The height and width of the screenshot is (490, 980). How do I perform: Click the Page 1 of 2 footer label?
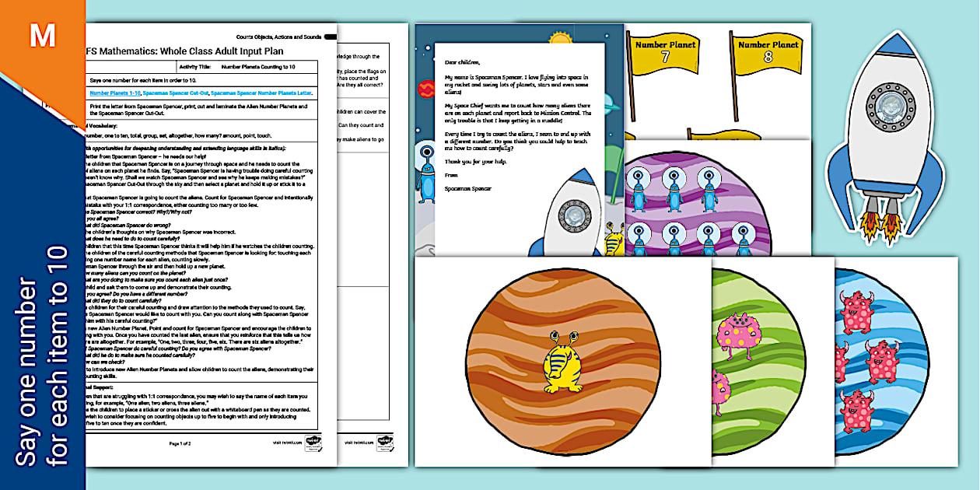pyautogui.click(x=180, y=443)
